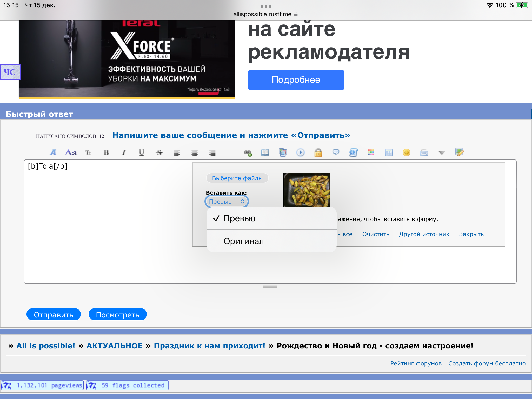
Task: Click the Tefal X-Force ad banner
Action: [127, 59]
